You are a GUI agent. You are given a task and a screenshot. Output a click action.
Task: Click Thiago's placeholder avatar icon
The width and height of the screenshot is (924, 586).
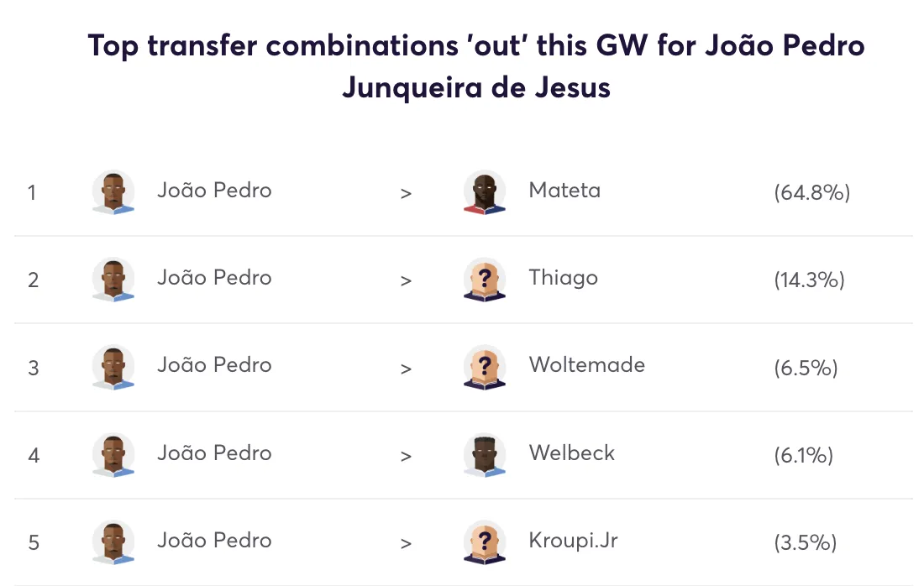484,280
